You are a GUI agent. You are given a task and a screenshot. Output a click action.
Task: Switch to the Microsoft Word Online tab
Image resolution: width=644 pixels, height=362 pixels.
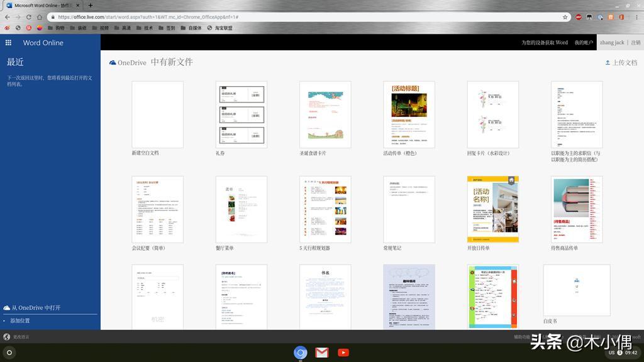38,5
